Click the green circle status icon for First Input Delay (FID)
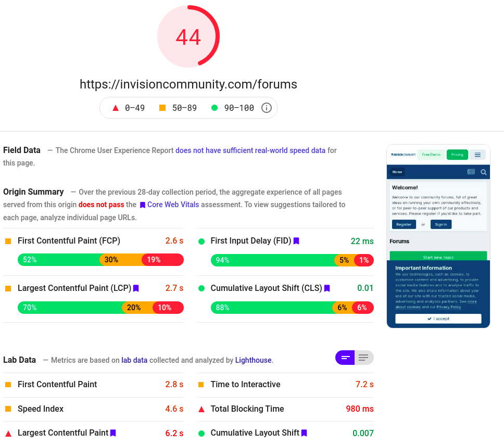 201,241
